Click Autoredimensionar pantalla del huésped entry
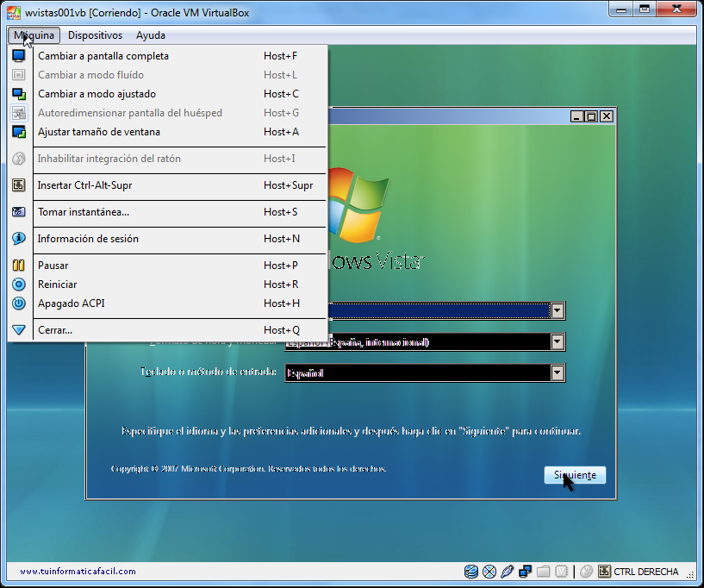704x588 pixels. (x=168, y=113)
